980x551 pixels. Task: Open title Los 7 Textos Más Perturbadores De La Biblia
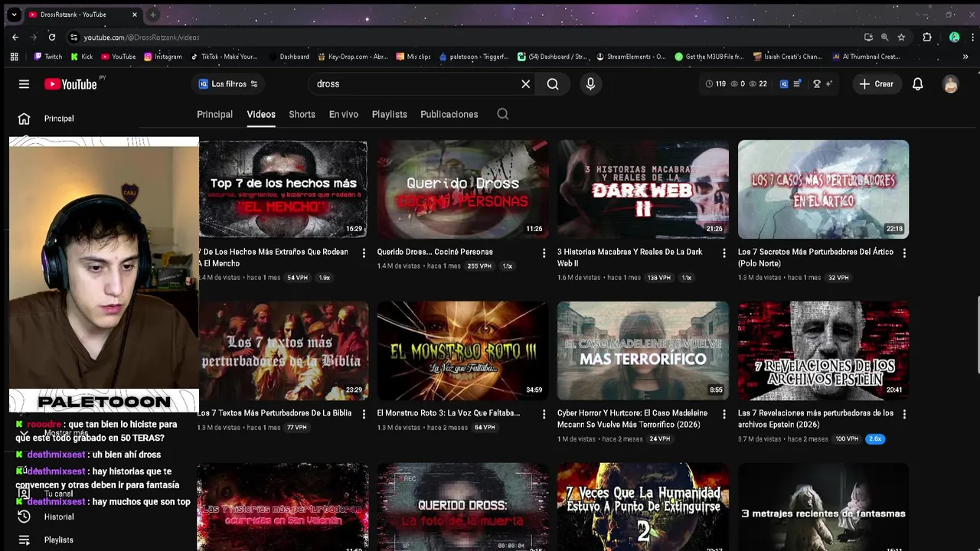274,413
